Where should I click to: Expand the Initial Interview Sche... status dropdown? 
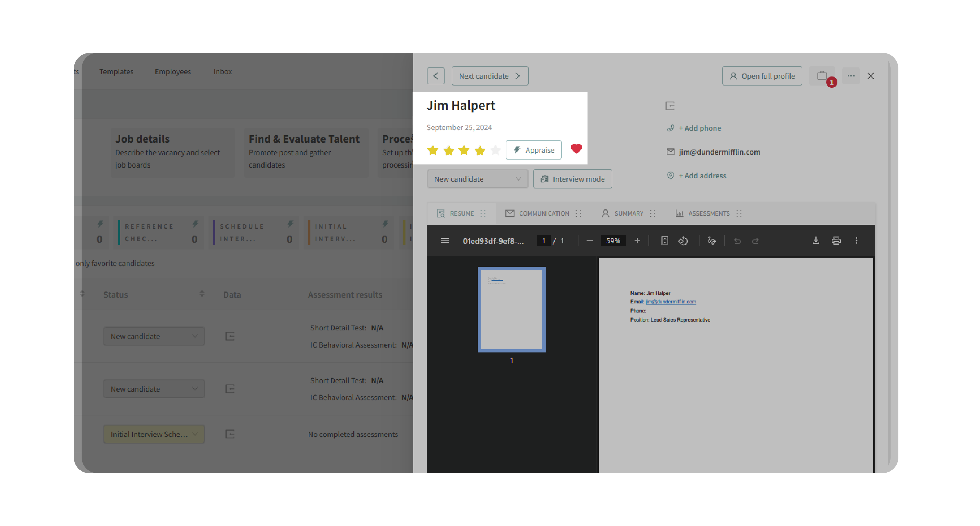tap(154, 434)
